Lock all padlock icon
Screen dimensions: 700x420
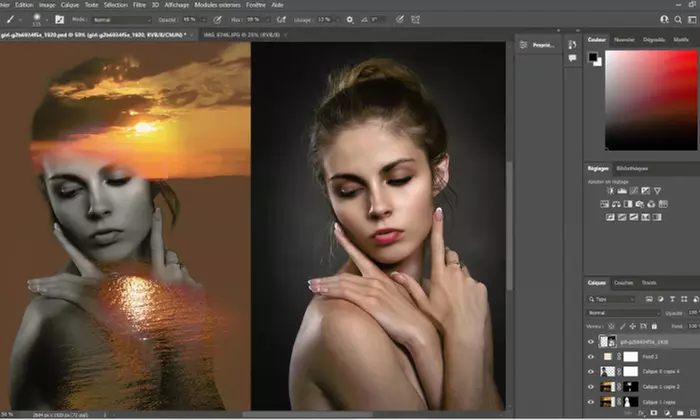(x=654, y=326)
